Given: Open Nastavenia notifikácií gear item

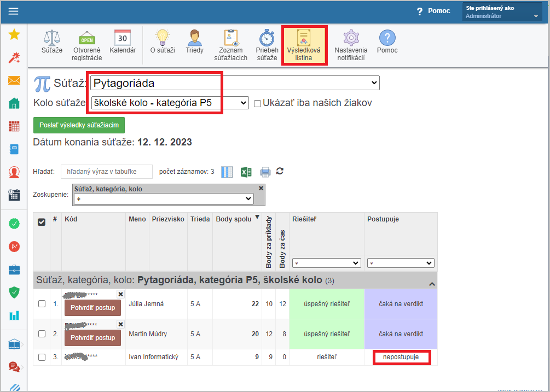Looking at the screenshot, I should (351, 45).
